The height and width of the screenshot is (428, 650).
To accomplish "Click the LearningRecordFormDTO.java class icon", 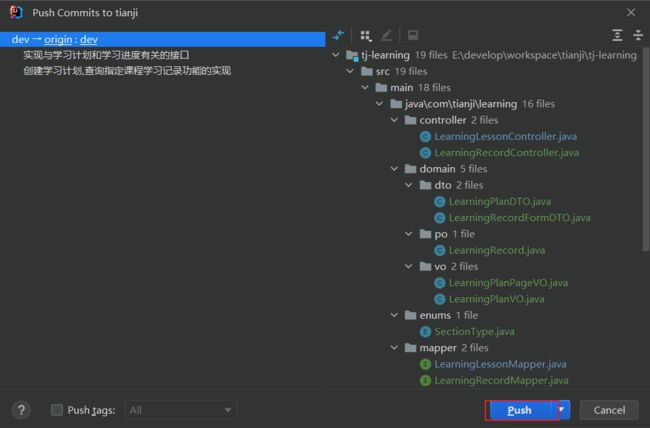I will [439, 218].
